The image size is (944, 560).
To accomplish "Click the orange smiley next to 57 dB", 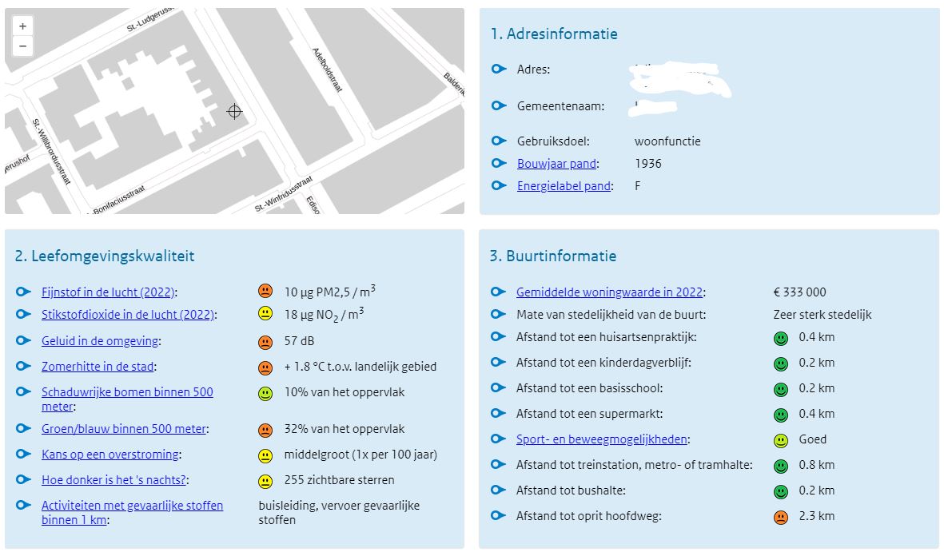I will pos(265,342).
